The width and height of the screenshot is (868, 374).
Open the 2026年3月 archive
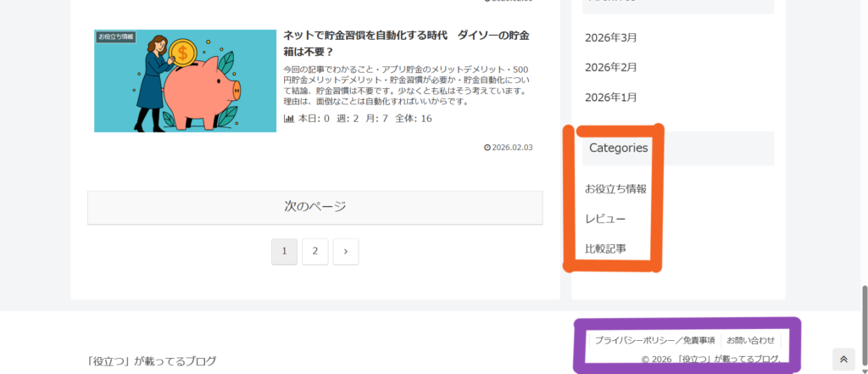tap(610, 38)
